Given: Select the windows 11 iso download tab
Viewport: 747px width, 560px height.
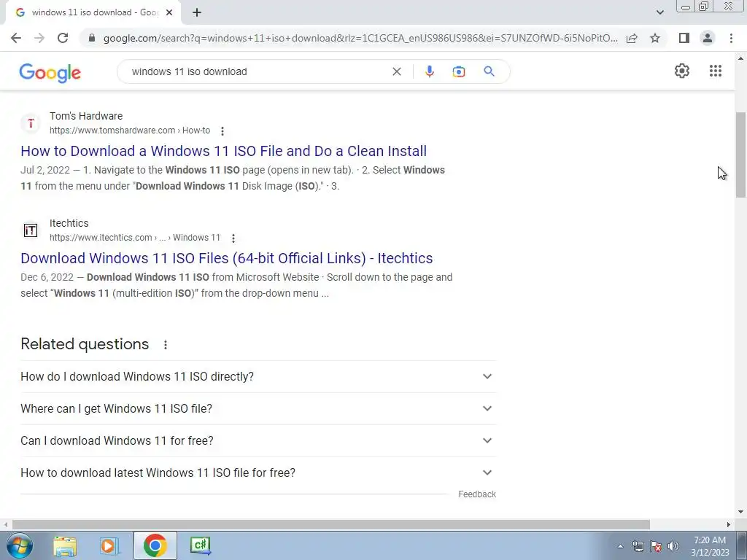Looking at the screenshot, I should tap(94, 12).
